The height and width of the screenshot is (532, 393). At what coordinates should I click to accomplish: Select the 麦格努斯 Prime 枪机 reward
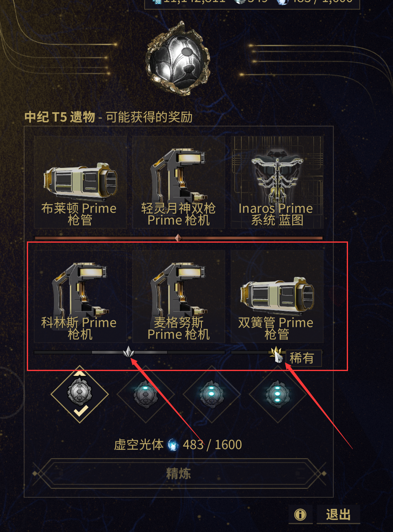pyautogui.click(x=178, y=296)
